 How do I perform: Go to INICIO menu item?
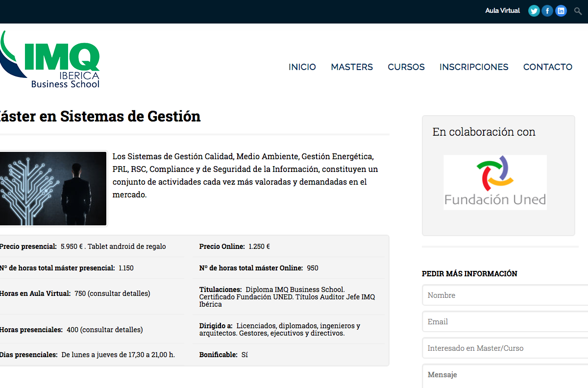(x=302, y=67)
